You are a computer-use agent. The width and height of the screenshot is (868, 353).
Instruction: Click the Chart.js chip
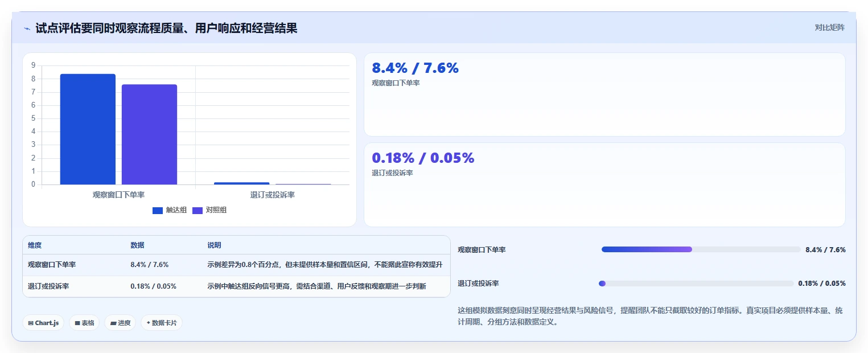(x=44, y=323)
